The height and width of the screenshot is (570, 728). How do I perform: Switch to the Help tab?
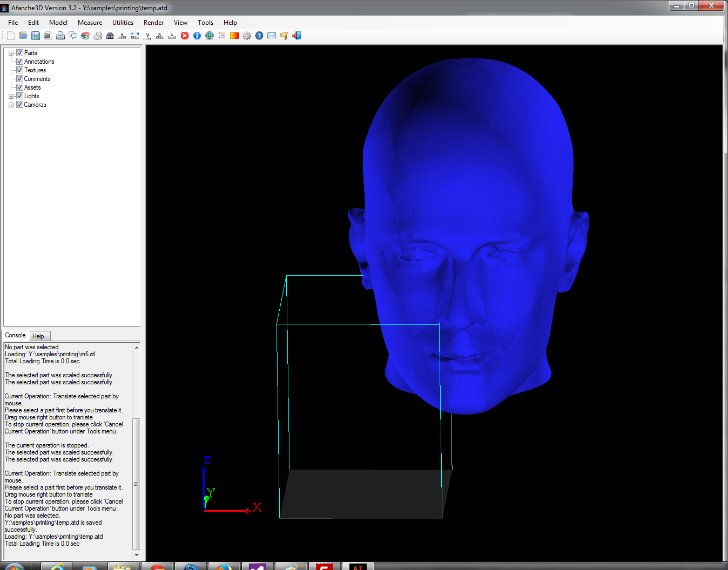tap(38, 336)
